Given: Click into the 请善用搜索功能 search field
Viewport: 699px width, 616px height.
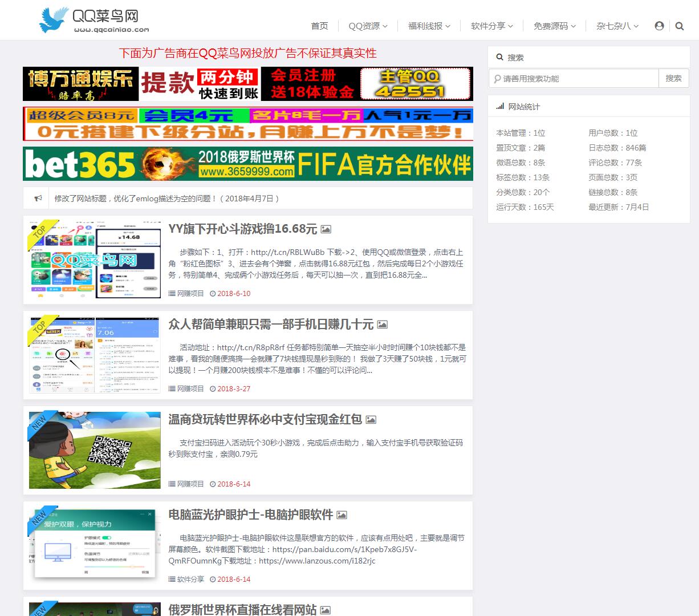Looking at the screenshot, I should click(574, 78).
